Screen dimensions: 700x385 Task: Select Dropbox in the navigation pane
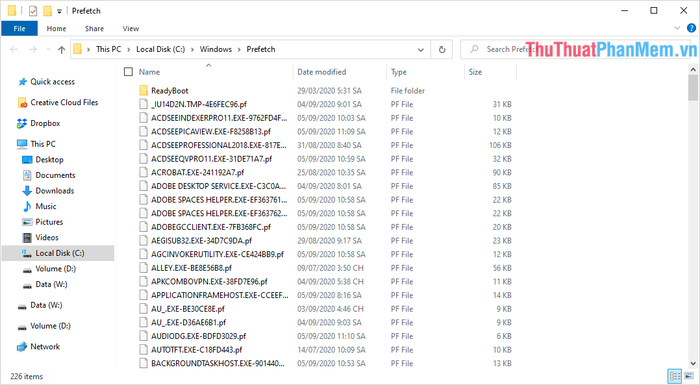pos(38,123)
